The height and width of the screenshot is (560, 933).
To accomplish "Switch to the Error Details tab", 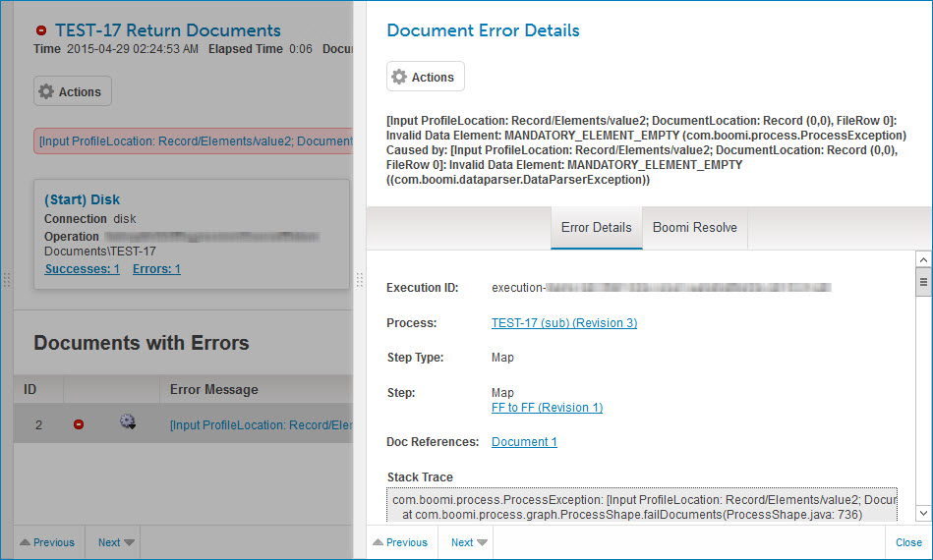I will [x=596, y=228].
